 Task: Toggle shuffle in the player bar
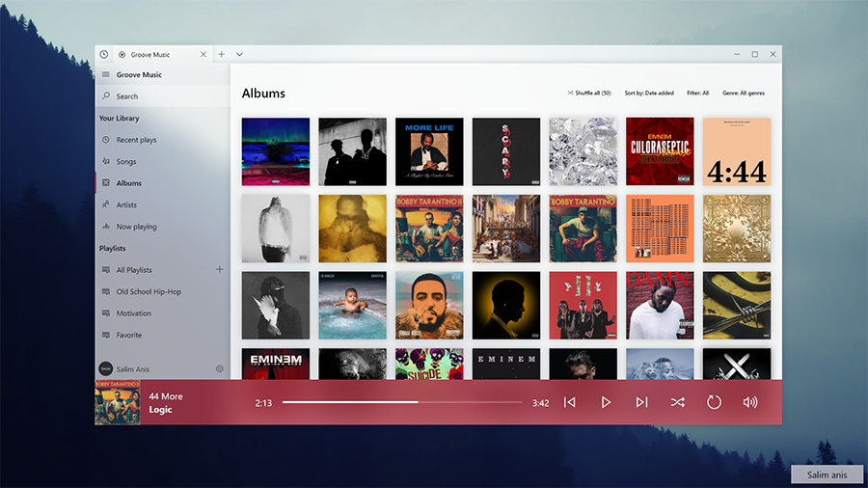(678, 402)
